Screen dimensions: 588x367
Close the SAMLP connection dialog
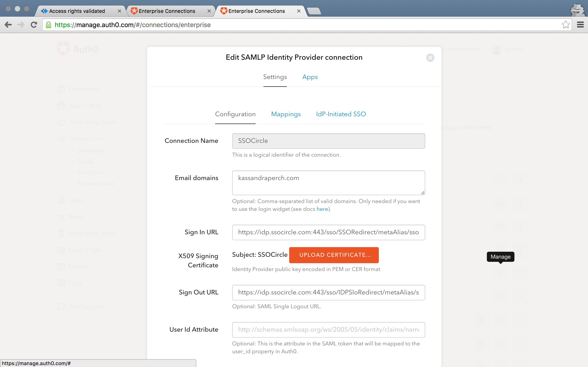(x=430, y=58)
